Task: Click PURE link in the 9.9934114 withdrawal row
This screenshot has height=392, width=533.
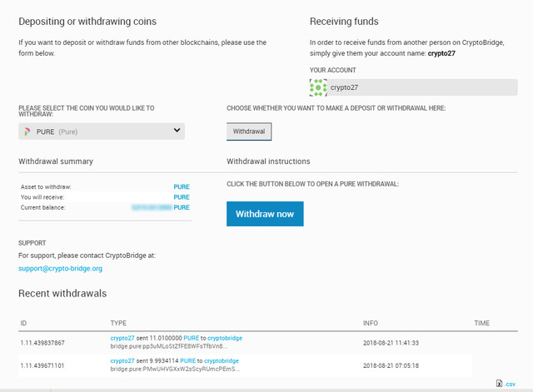Action: (x=188, y=360)
